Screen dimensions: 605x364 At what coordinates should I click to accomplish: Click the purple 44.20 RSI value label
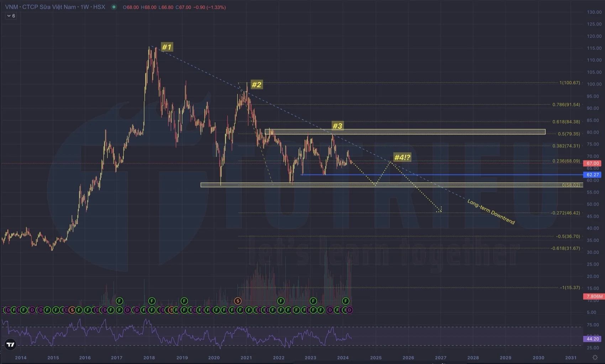(x=593, y=339)
